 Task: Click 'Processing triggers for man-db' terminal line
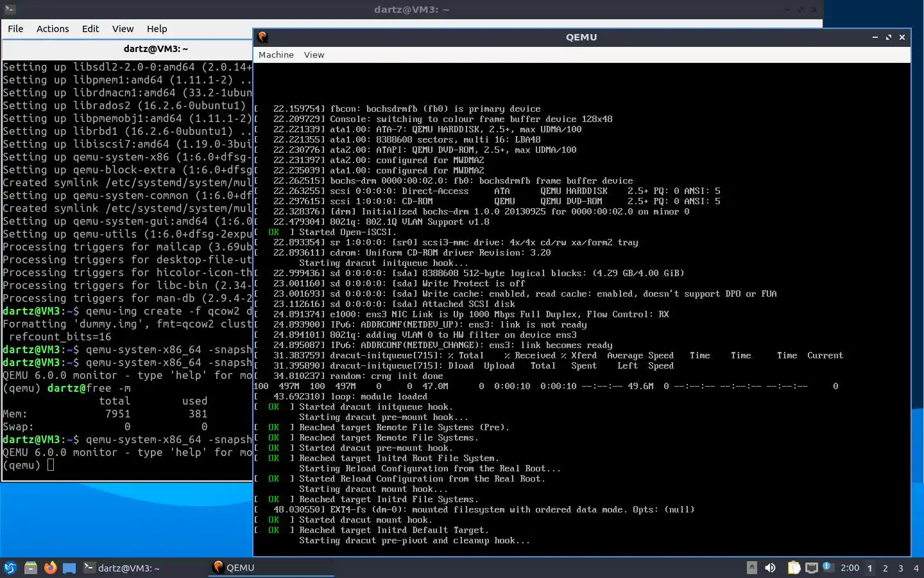coord(127,298)
